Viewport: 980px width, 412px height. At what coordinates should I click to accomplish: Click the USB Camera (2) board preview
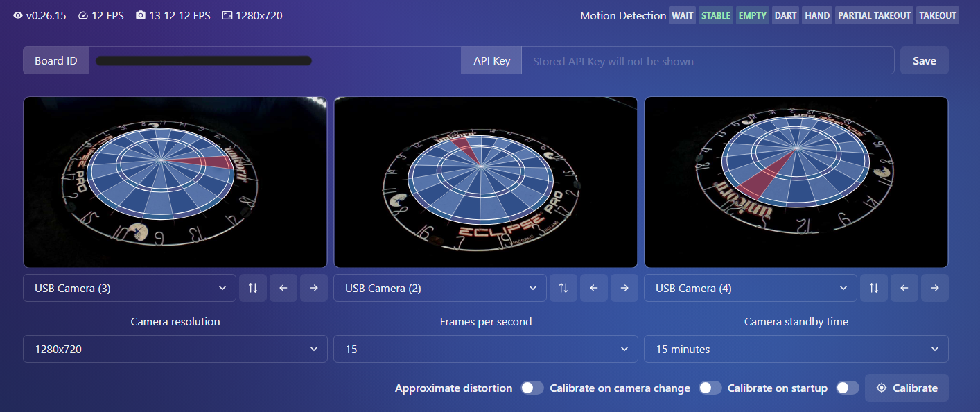(486, 182)
